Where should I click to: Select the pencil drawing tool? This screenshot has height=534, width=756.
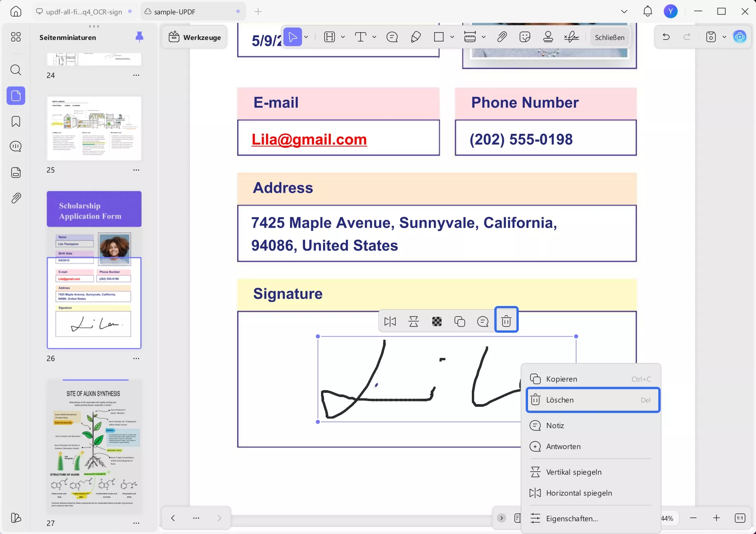tap(416, 37)
